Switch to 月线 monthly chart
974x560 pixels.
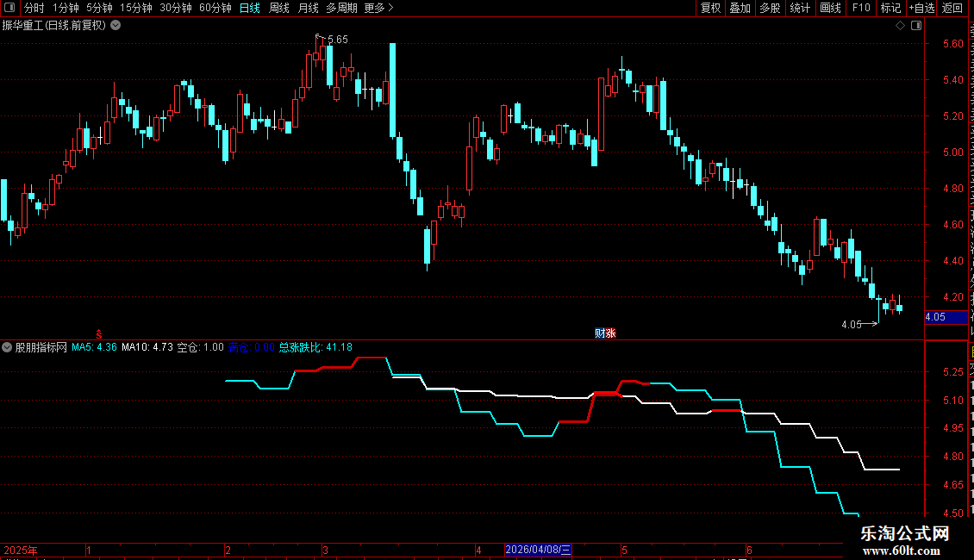point(308,8)
